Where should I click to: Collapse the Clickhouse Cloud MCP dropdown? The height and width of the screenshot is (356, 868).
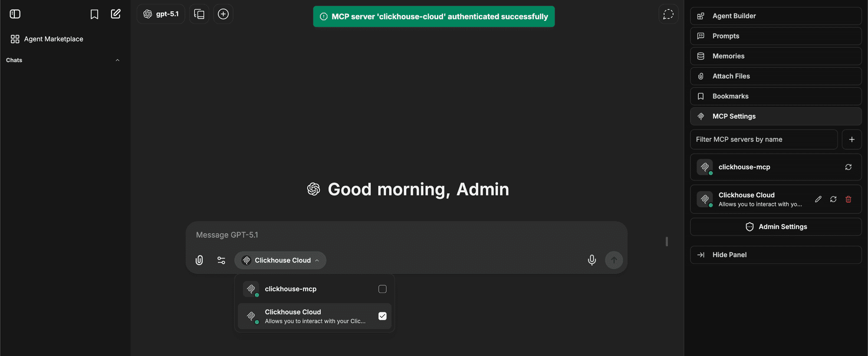click(x=280, y=260)
